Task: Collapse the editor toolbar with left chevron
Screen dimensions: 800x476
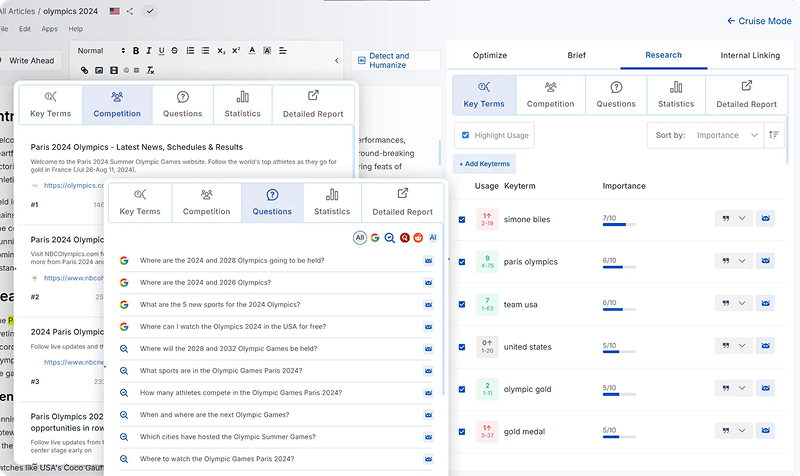Action: coord(337,60)
